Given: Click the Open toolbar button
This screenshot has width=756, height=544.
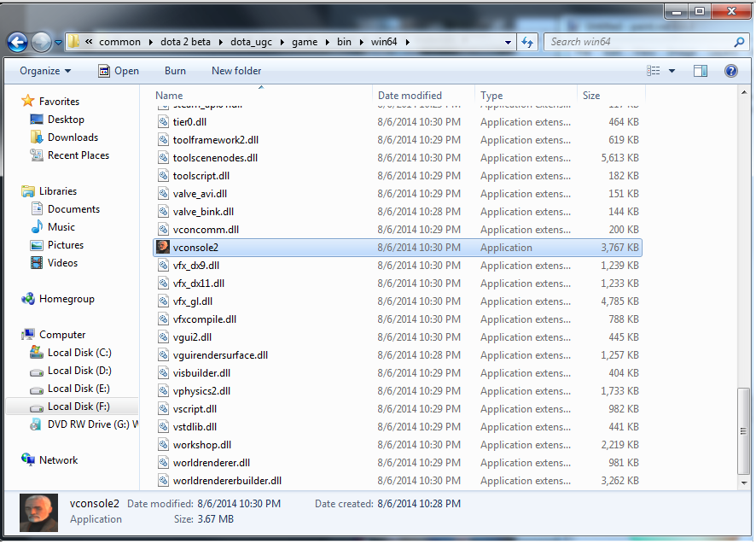Looking at the screenshot, I should [119, 71].
